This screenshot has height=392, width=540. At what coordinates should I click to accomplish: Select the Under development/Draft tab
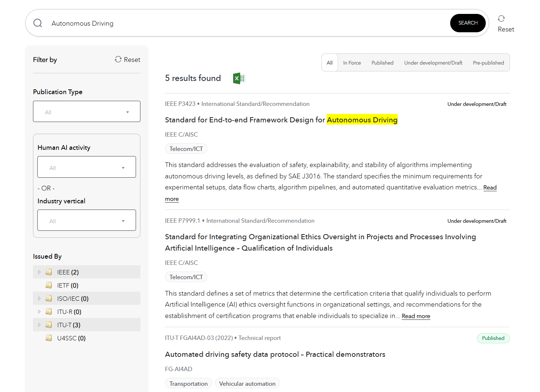pos(433,63)
